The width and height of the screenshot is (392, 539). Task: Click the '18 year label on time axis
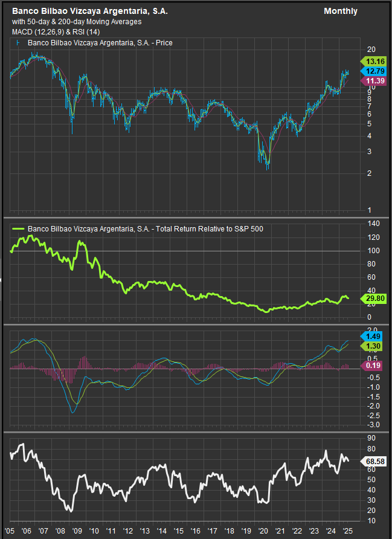(229, 531)
